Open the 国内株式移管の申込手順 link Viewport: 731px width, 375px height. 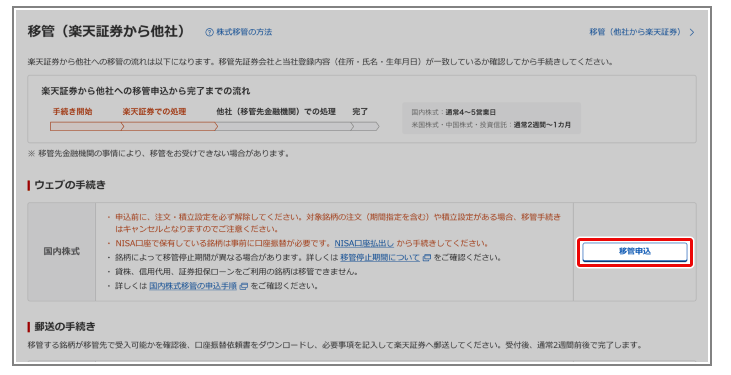193,286
